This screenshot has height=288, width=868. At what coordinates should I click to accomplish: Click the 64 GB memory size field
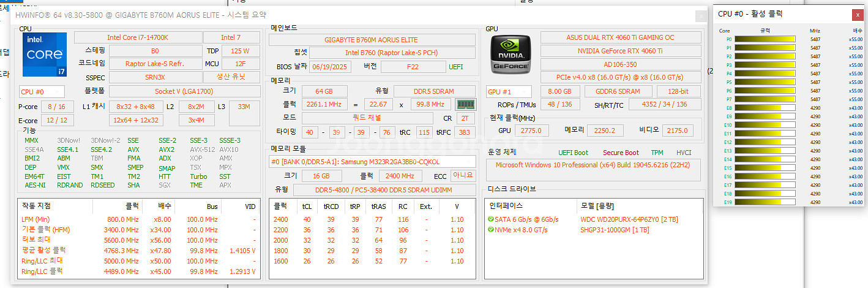324,91
